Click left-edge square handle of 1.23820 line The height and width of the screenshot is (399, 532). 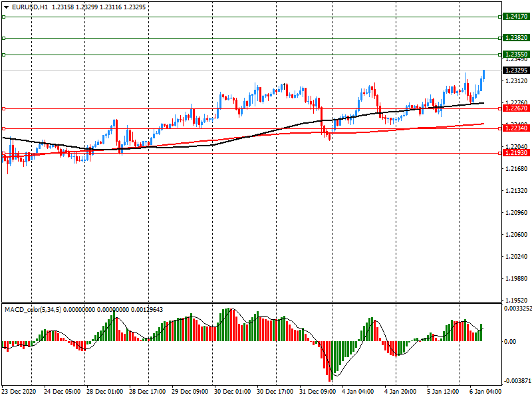click(3, 39)
